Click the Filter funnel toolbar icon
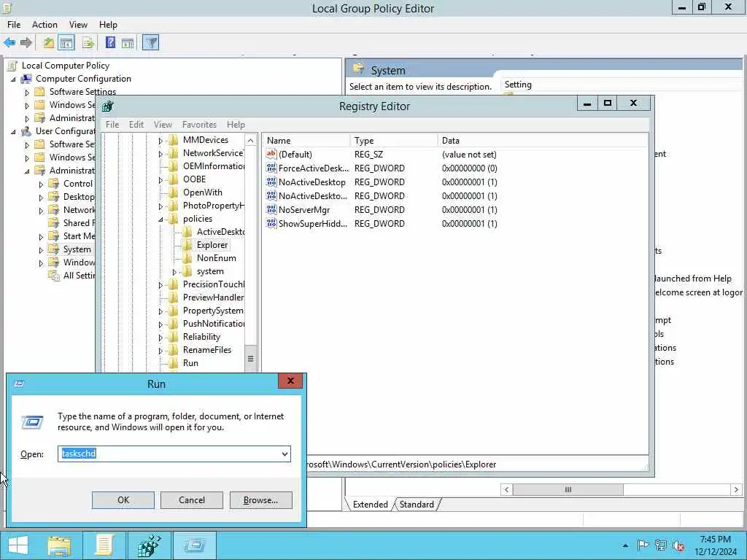This screenshot has width=747, height=560. (150, 43)
